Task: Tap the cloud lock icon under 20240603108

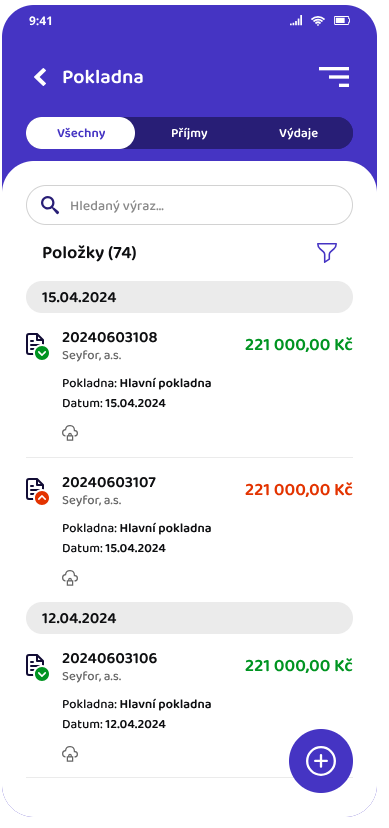Action: pyautogui.click(x=70, y=434)
